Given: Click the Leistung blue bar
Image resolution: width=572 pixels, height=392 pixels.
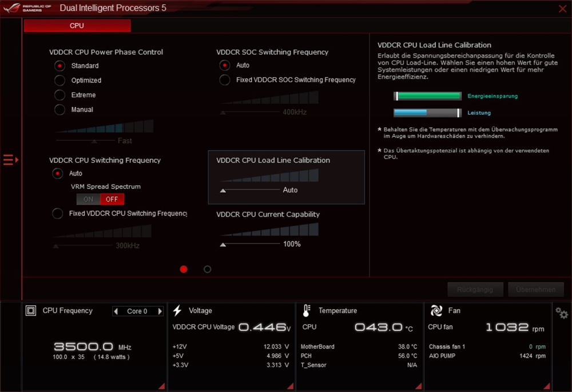Looking at the screenshot, I should coord(427,113).
